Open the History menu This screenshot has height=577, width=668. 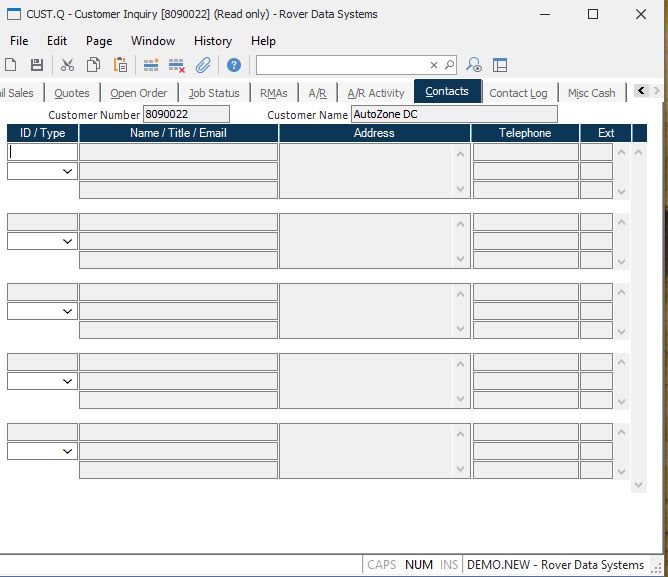(212, 41)
